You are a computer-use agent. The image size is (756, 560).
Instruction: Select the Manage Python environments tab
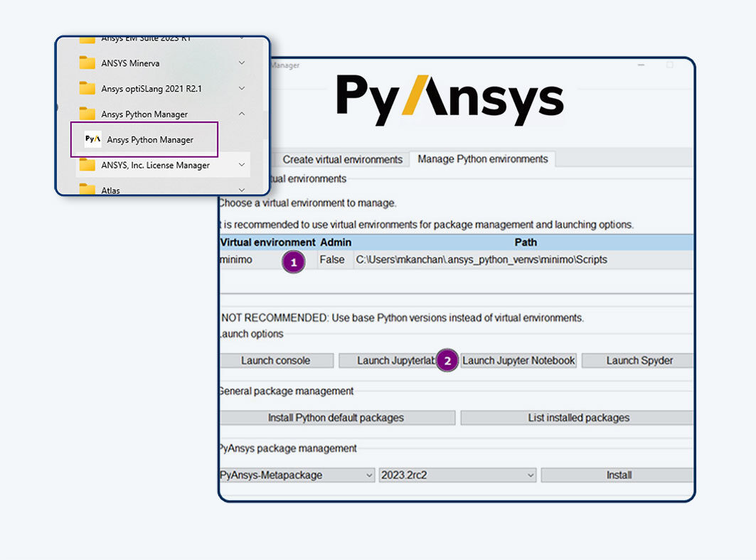tap(482, 159)
